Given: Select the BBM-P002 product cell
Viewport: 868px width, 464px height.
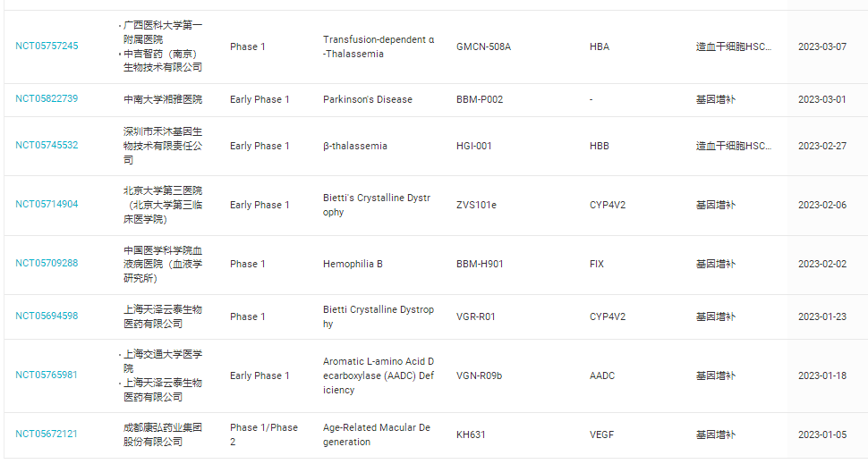Looking at the screenshot, I should 480,99.
